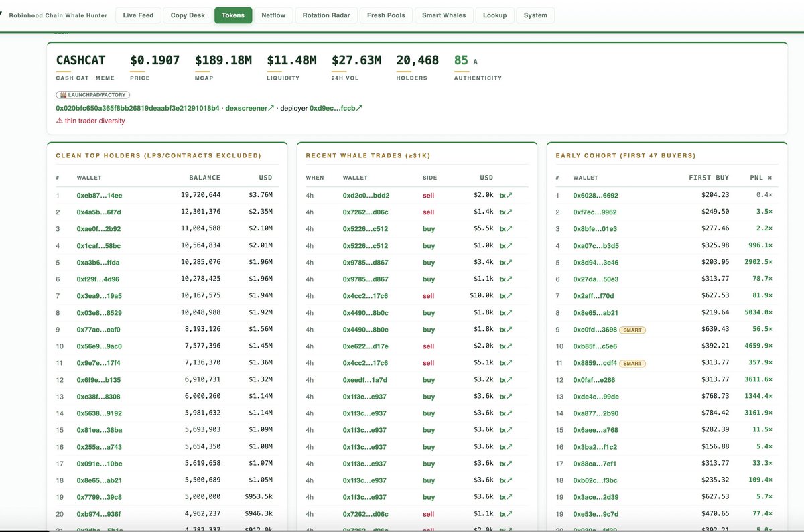Screen dimensions: 804x532
Task: Open early buyer wallet 0x27da...50e3
Action: pos(596,279)
